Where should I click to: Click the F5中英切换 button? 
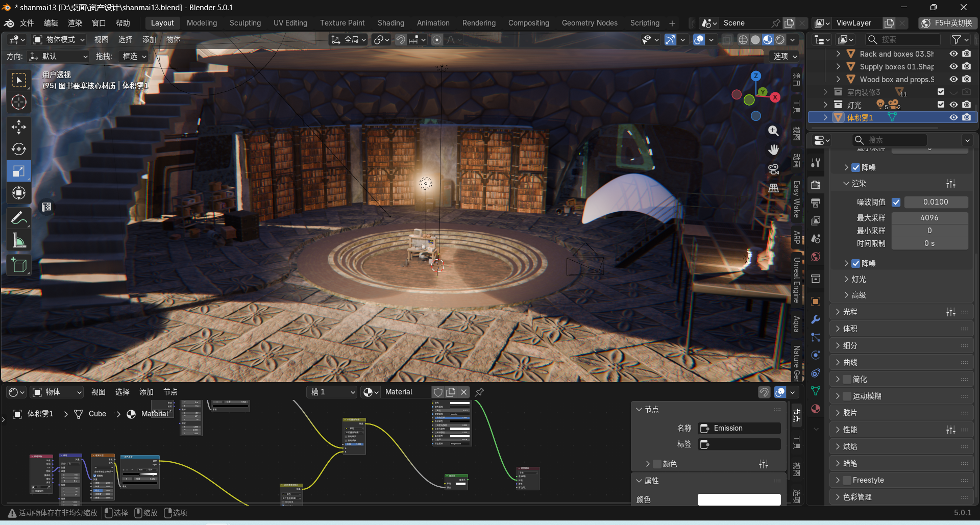(947, 23)
